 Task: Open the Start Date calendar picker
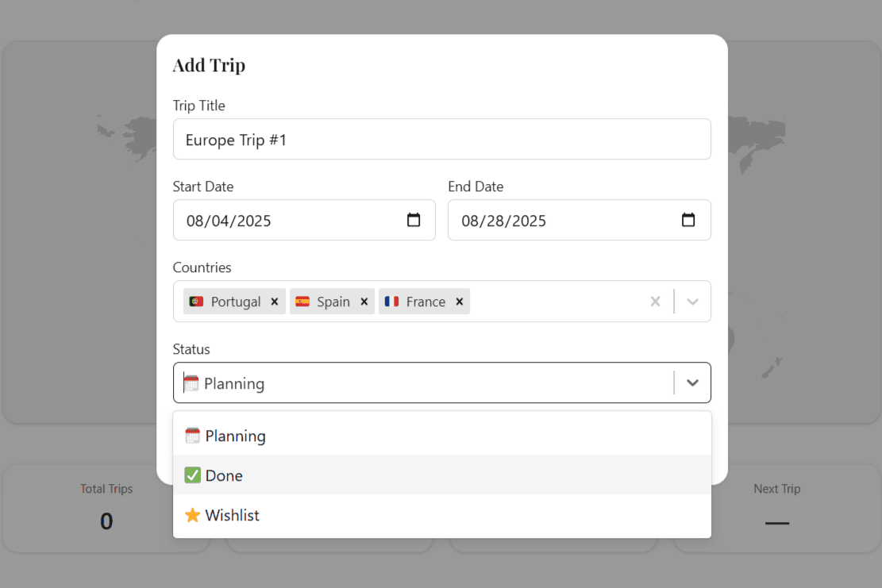tap(414, 220)
